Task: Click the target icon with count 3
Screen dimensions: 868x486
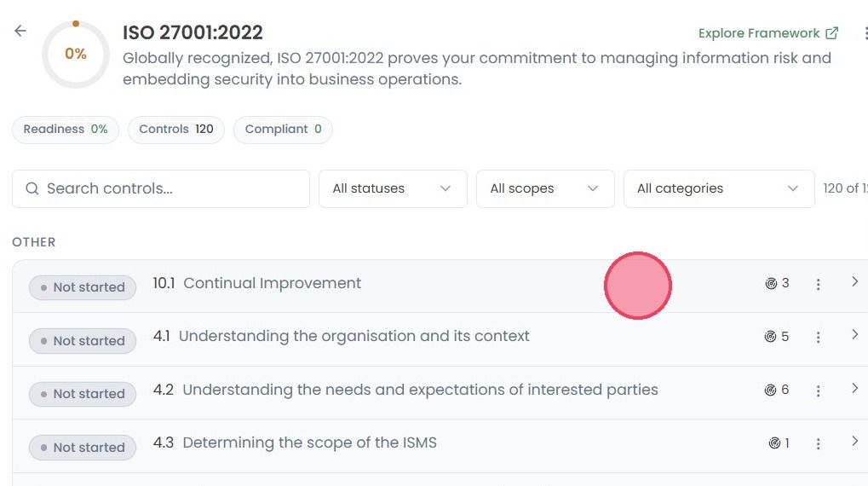Action: click(771, 284)
